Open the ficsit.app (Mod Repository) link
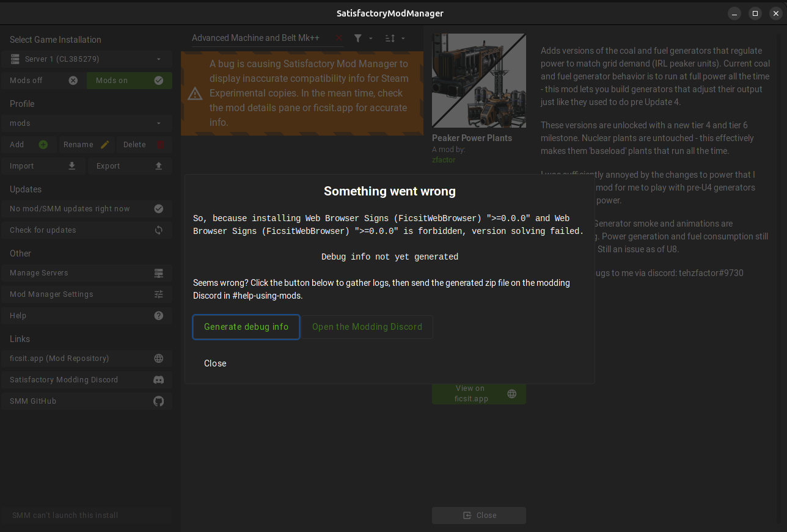This screenshot has width=787, height=532. tap(86, 359)
